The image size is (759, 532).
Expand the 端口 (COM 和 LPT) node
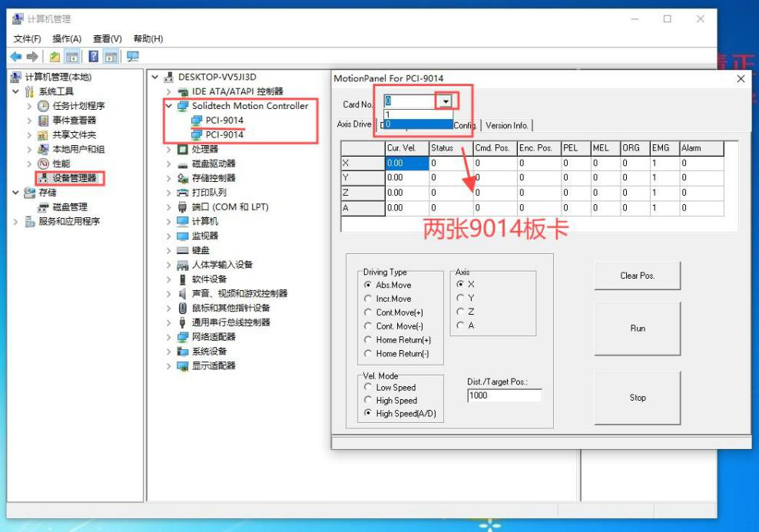point(169,207)
